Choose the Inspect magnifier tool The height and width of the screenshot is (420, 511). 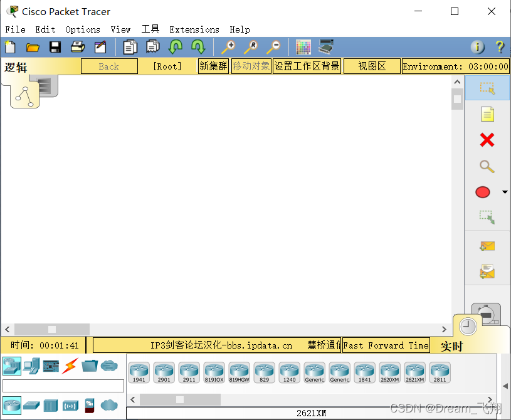[487, 166]
